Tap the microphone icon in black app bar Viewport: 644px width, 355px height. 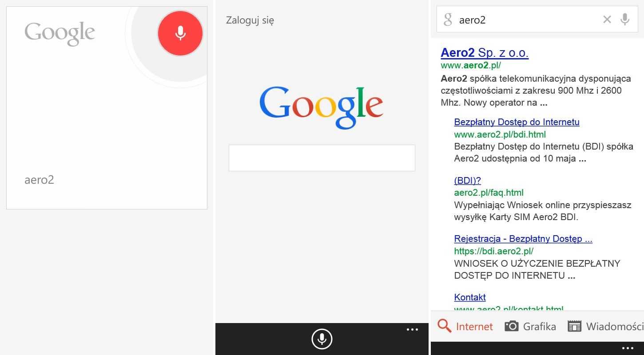[x=322, y=339]
